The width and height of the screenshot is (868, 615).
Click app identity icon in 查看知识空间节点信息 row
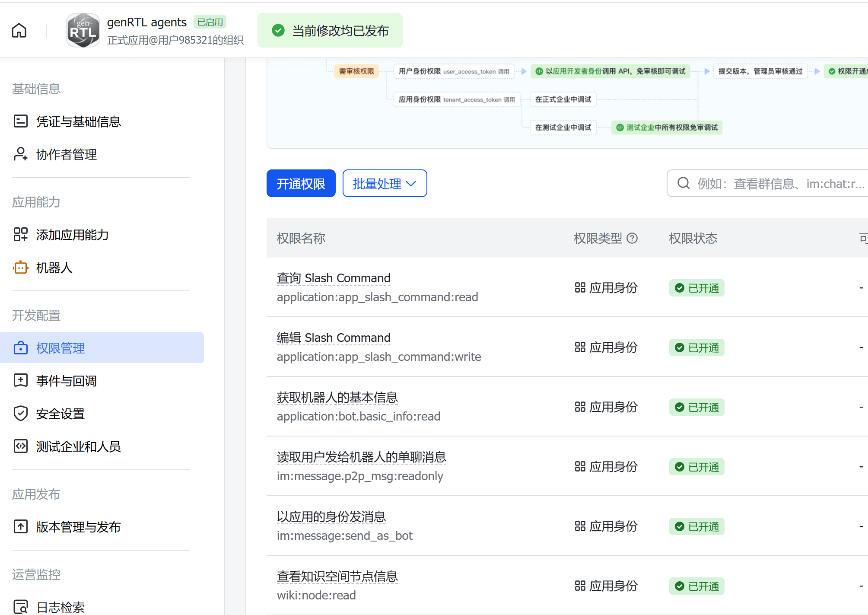tap(580, 586)
